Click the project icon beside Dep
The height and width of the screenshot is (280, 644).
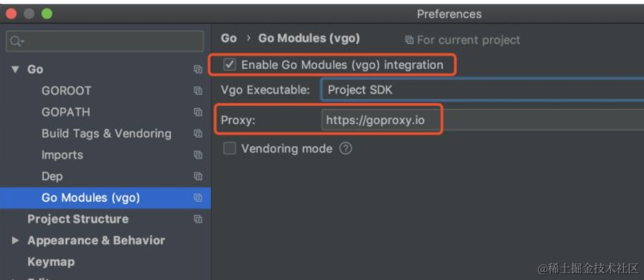coord(198,177)
